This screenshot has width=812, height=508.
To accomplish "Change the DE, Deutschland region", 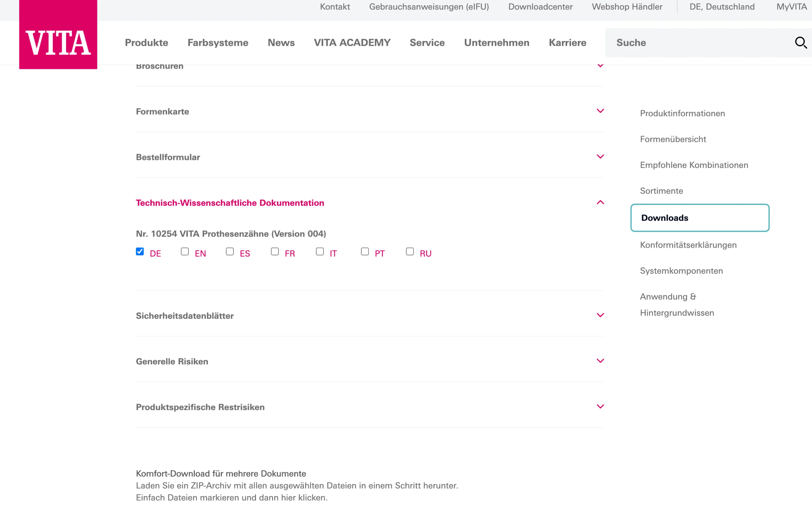I will (x=722, y=7).
